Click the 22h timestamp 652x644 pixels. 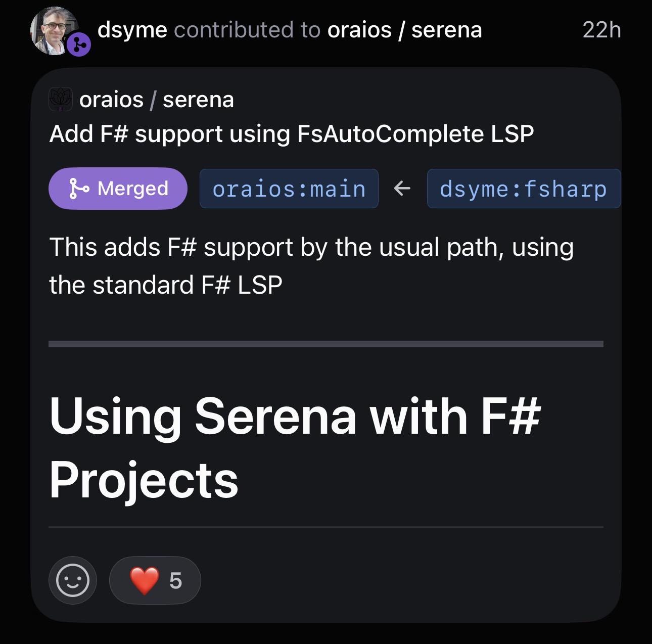click(601, 30)
